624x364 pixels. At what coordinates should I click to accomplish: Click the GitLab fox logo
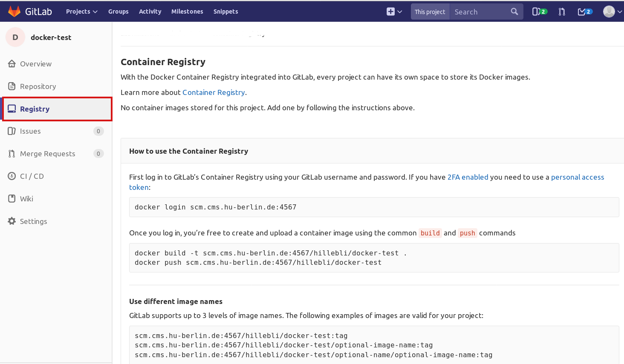tap(14, 11)
